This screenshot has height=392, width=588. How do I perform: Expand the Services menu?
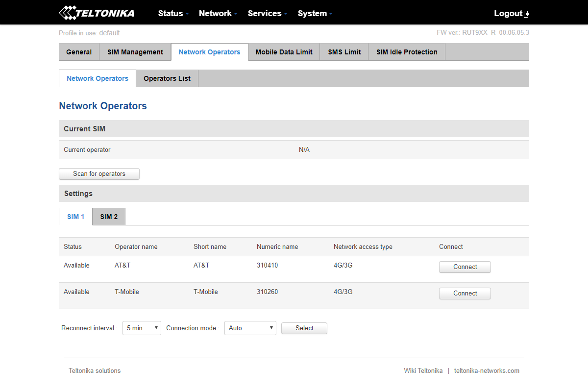[x=267, y=13]
